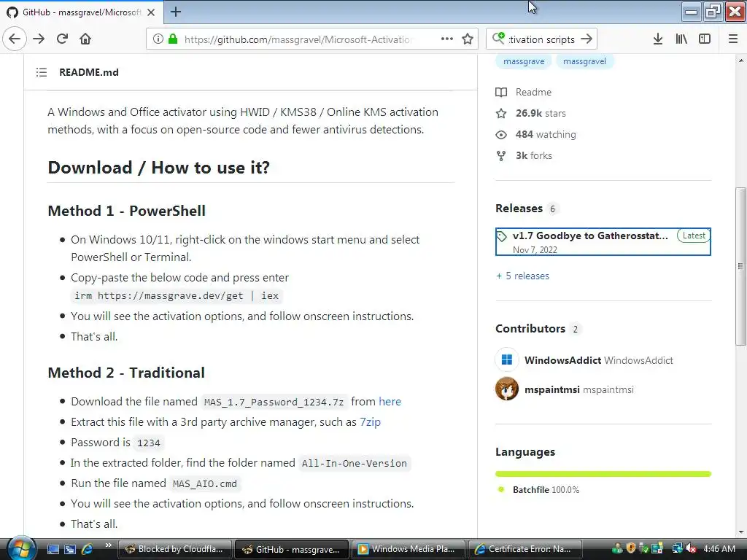The height and width of the screenshot is (560, 747).
Task: Close the GitHub massgravel tab
Action: point(151,12)
